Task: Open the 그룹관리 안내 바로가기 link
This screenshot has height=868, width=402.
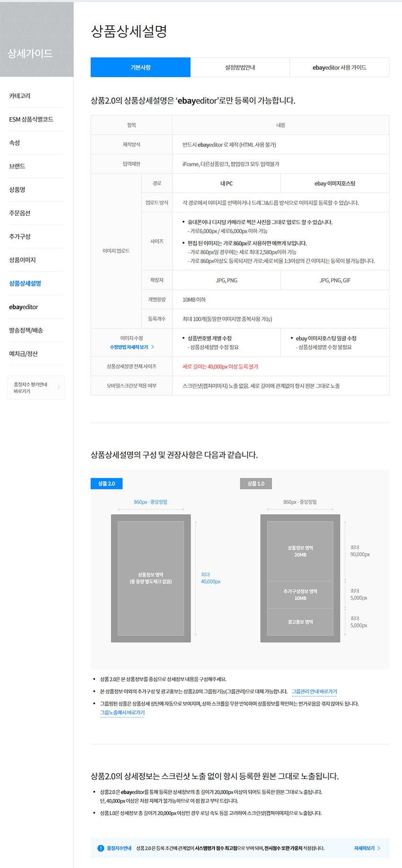Action: tap(314, 691)
